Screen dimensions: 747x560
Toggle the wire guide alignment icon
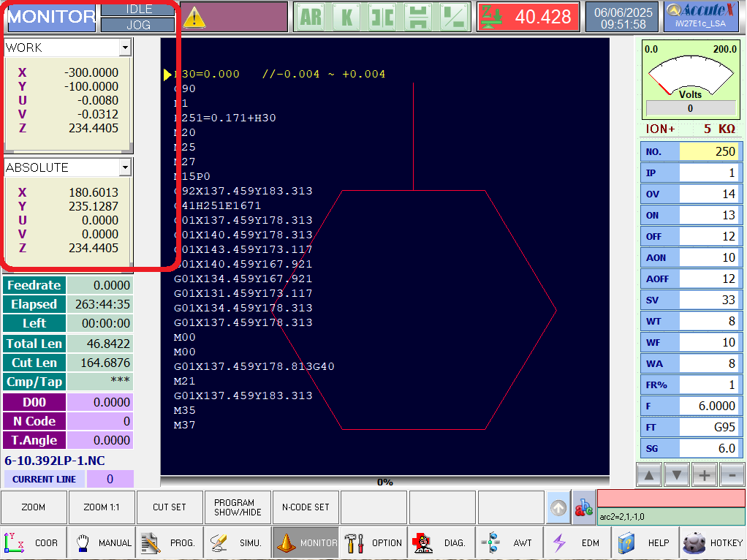tap(382, 17)
